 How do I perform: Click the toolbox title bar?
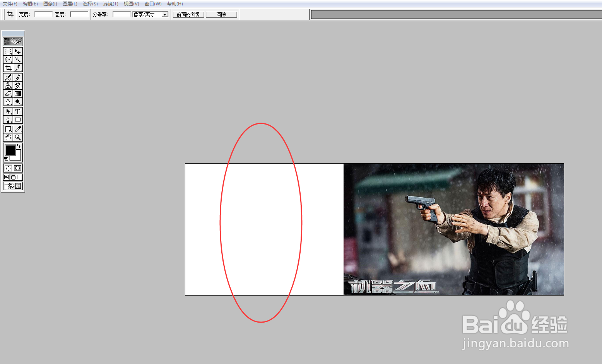click(13, 34)
